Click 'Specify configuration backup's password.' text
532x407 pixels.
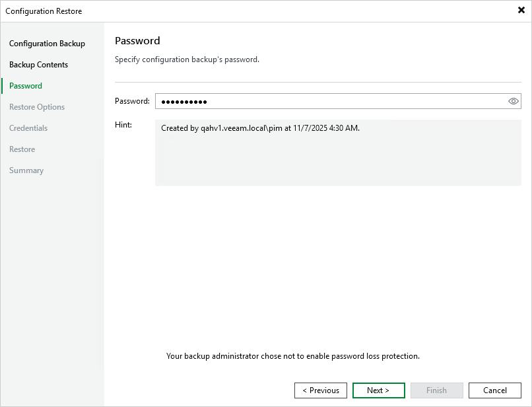pos(187,59)
